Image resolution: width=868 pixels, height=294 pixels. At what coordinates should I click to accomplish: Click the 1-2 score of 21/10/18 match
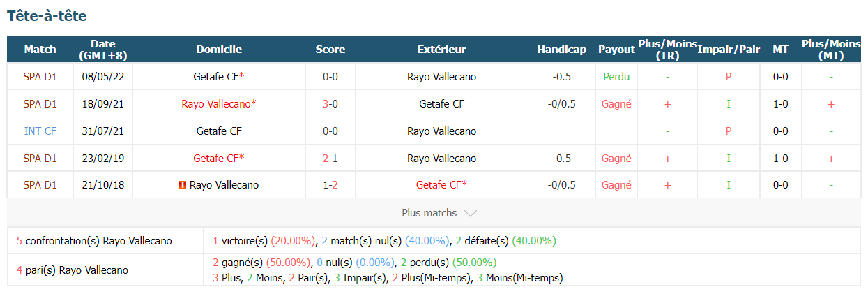pyautogui.click(x=330, y=185)
